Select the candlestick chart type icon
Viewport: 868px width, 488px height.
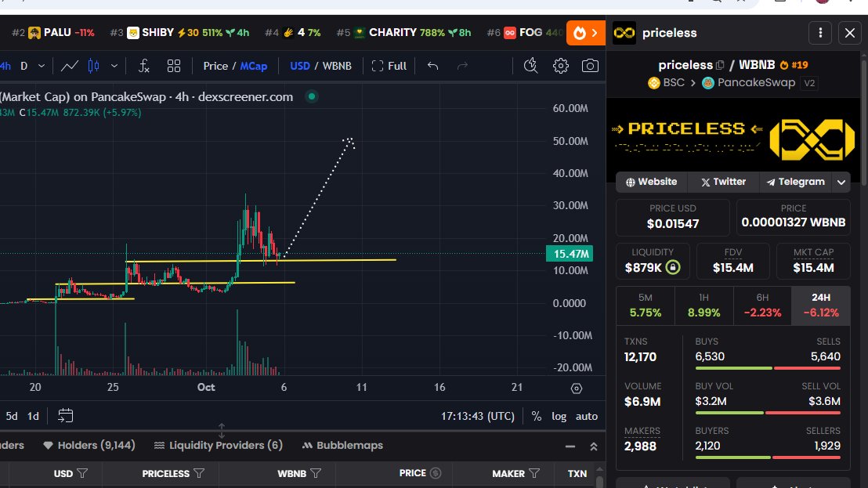pyautogui.click(x=93, y=66)
